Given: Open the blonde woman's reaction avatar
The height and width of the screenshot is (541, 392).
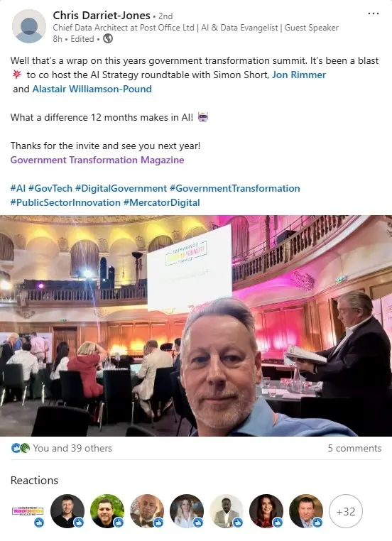Looking at the screenshot, I should tap(187, 511).
